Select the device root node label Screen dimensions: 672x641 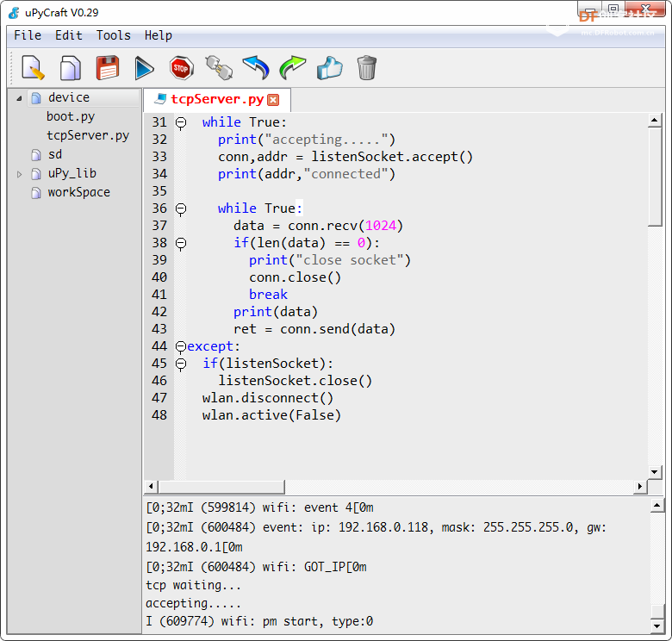(69, 97)
